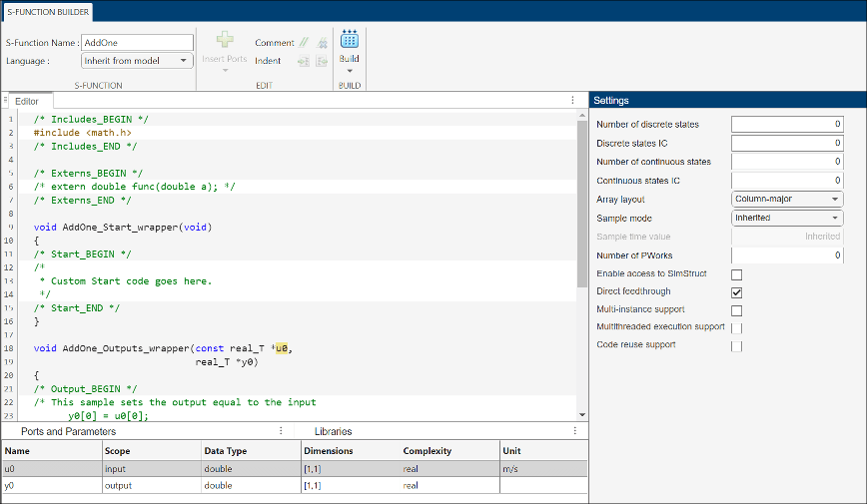Uncheck Direct feedthrough
The image size is (867, 504).
click(x=736, y=292)
